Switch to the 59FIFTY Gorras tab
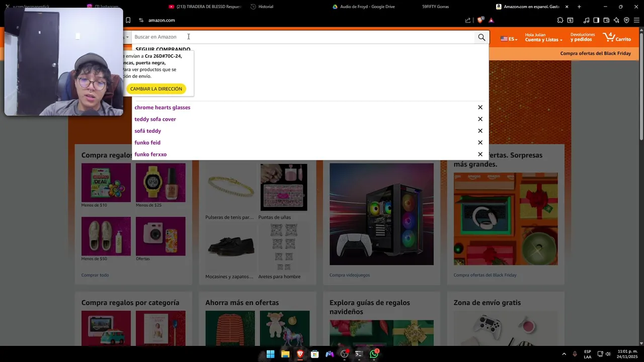Viewport: 644px width, 362px height. (x=435, y=7)
